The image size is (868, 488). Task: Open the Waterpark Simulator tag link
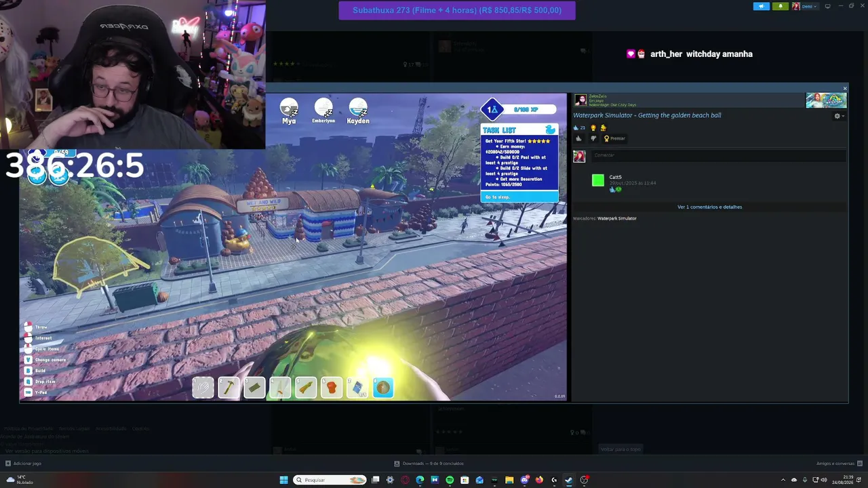(617, 218)
